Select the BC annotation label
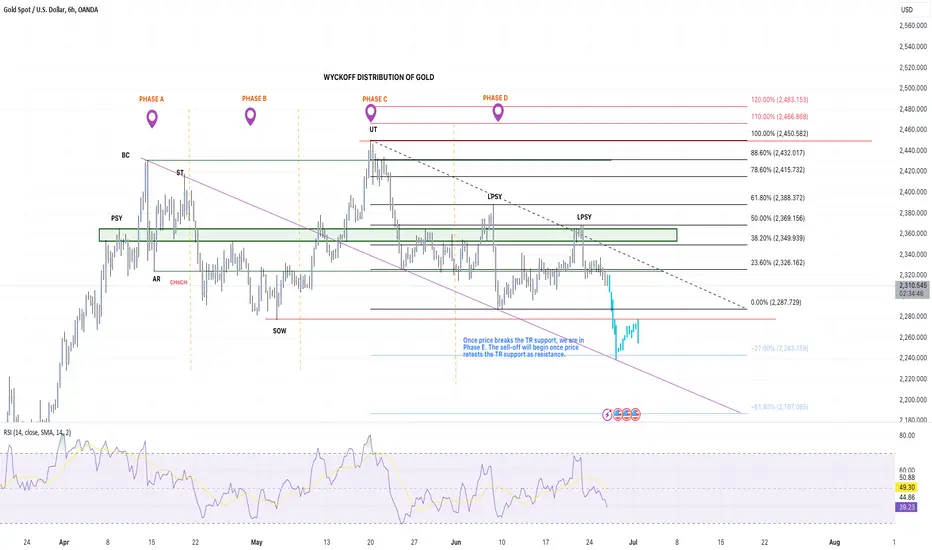The image size is (932, 550). [x=125, y=155]
